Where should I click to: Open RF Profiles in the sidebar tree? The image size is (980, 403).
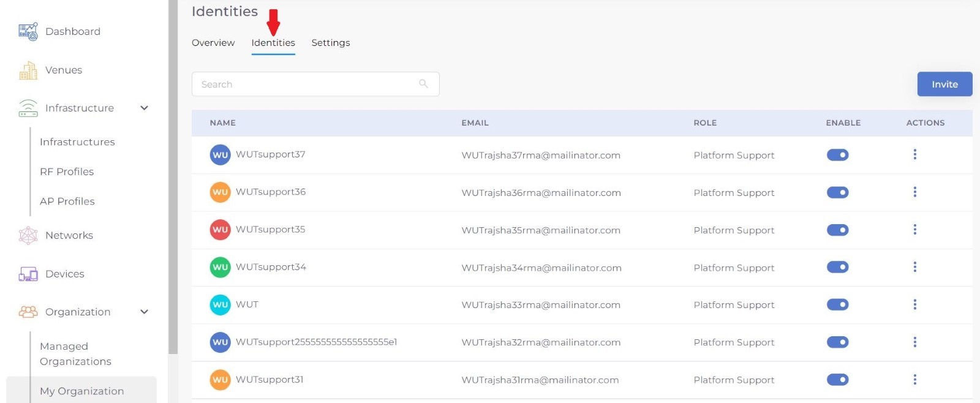click(x=67, y=172)
